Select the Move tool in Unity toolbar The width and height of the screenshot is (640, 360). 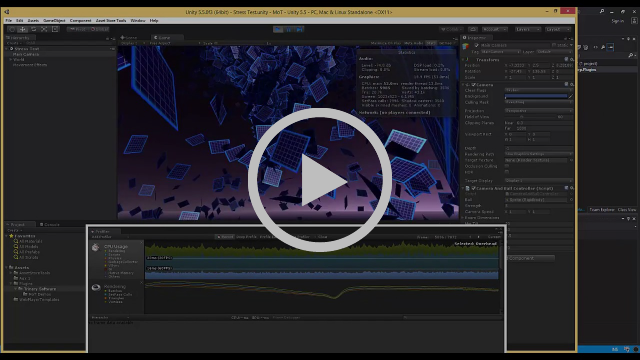coord(22,29)
